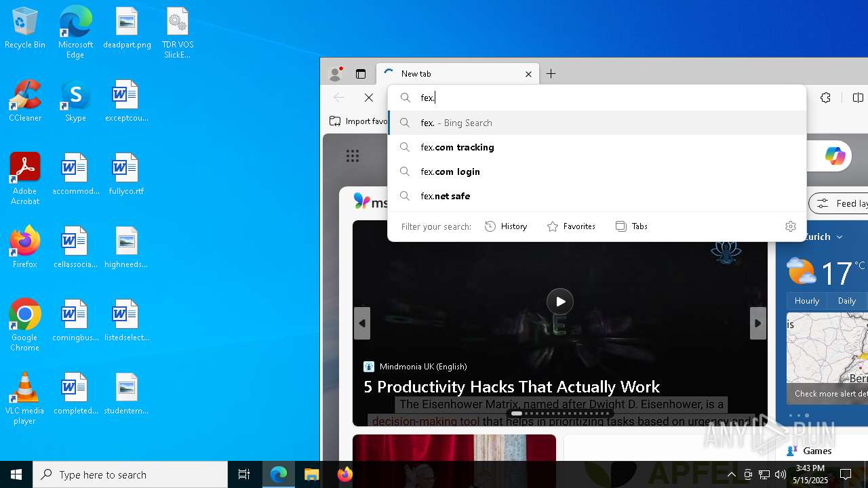
Task: Open Copilot icon on new tab page
Action: (x=835, y=156)
